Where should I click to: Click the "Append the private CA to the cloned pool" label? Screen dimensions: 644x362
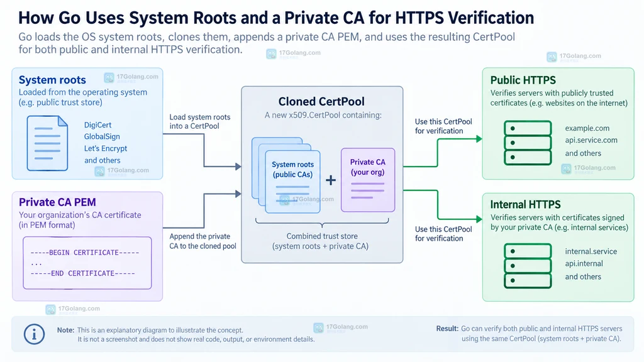203,241
